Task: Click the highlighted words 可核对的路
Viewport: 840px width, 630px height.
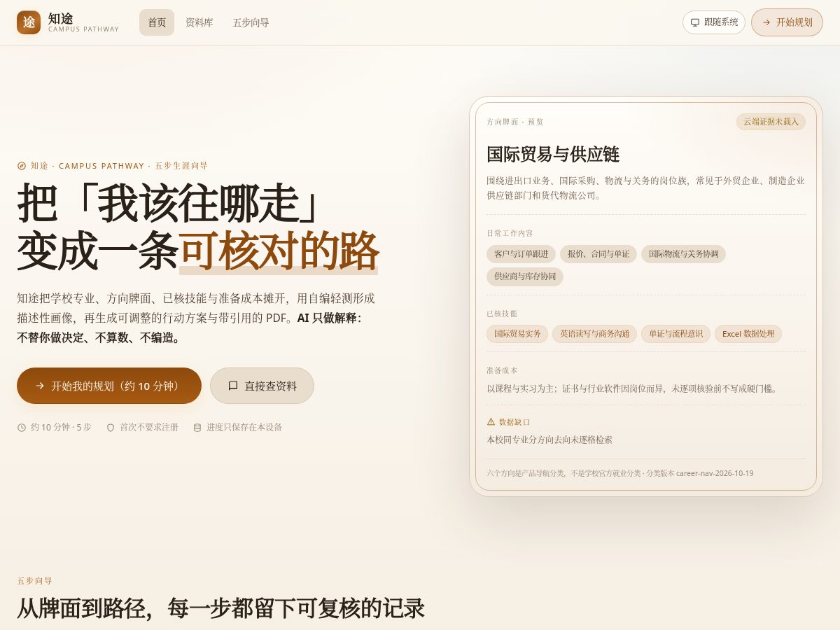Action: [x=279, y=251]
